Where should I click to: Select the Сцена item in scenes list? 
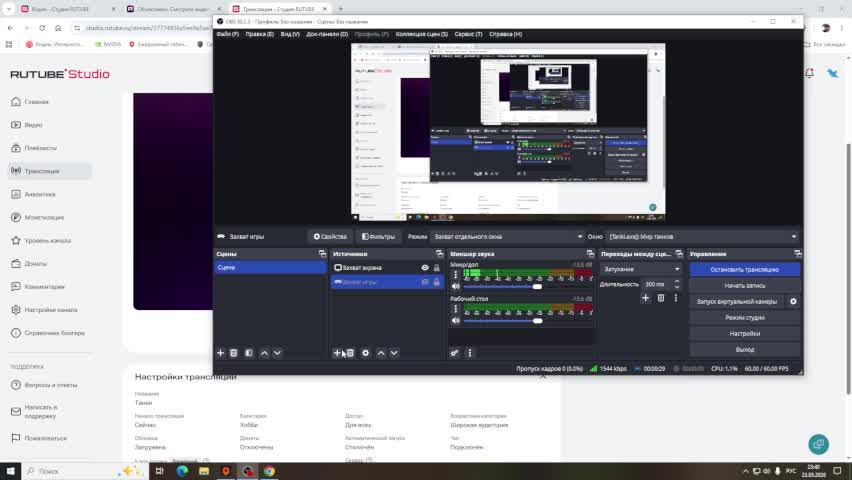pyautogui.click(x=271, y=267)
